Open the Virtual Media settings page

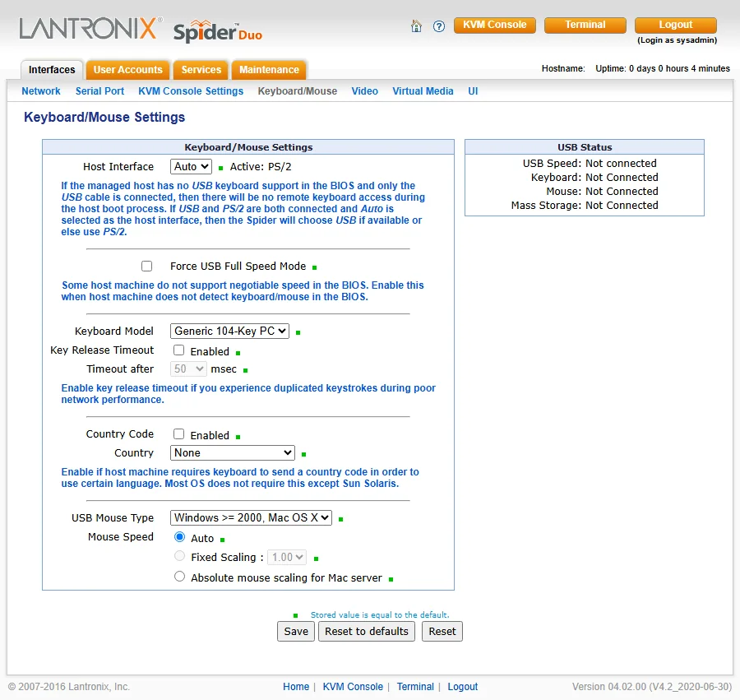(x=423, y=91)
